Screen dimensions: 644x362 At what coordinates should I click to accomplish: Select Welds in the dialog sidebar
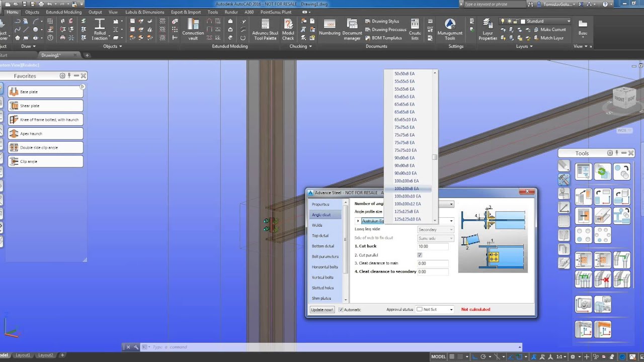point(317,225)
